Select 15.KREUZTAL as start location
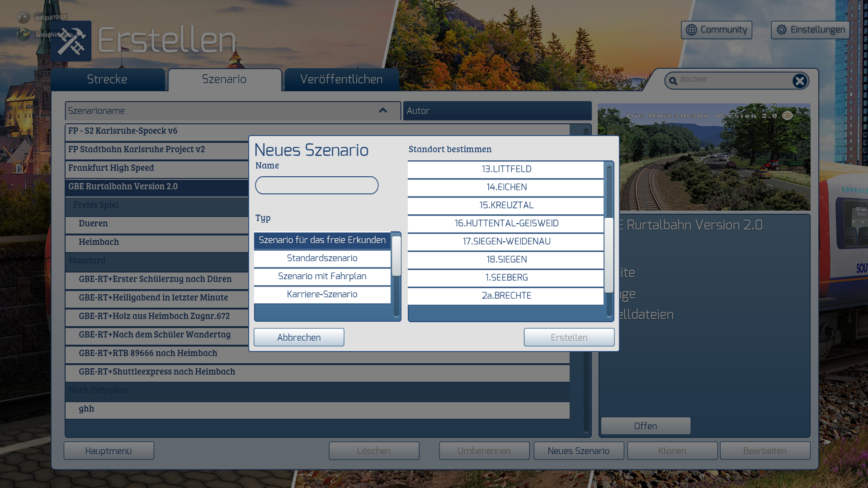868x488 pixels. pos(506,205)
